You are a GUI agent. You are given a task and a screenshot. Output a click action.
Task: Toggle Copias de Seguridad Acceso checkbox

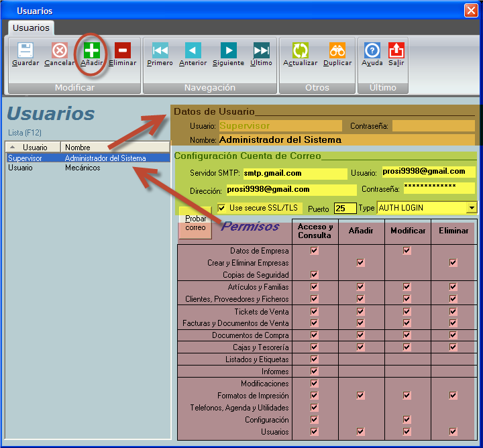coord(314,275)
